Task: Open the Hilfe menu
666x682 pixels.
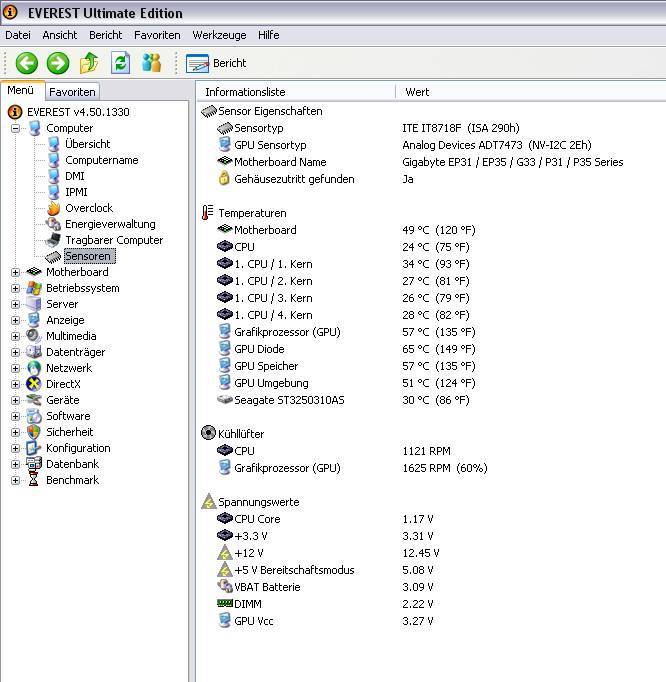Action: [268, 35]
